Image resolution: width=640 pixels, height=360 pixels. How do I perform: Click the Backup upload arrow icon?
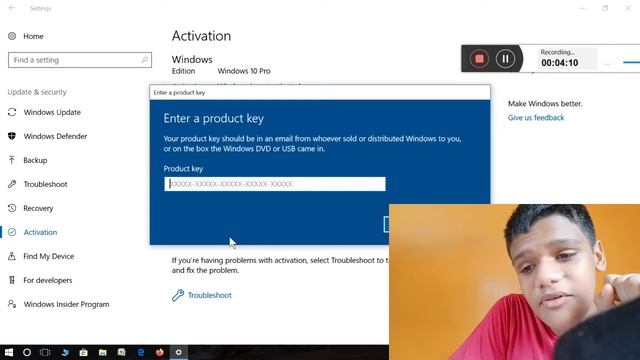point(12,160)
